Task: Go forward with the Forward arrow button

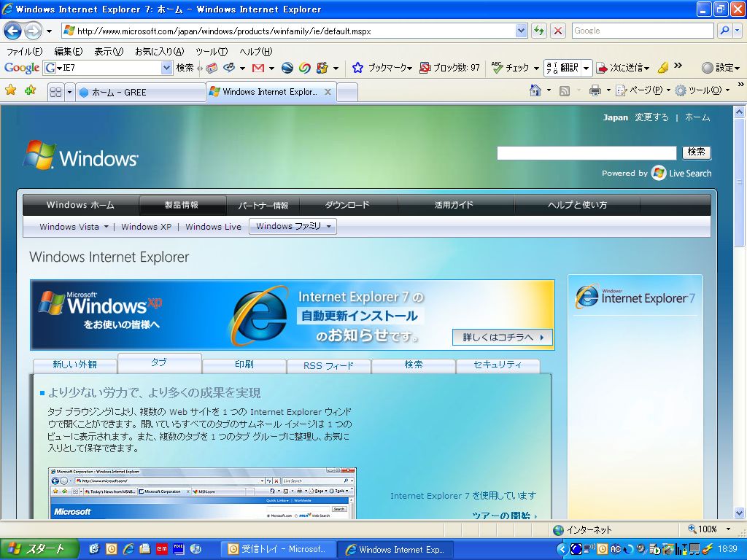Action: [33, 31]
